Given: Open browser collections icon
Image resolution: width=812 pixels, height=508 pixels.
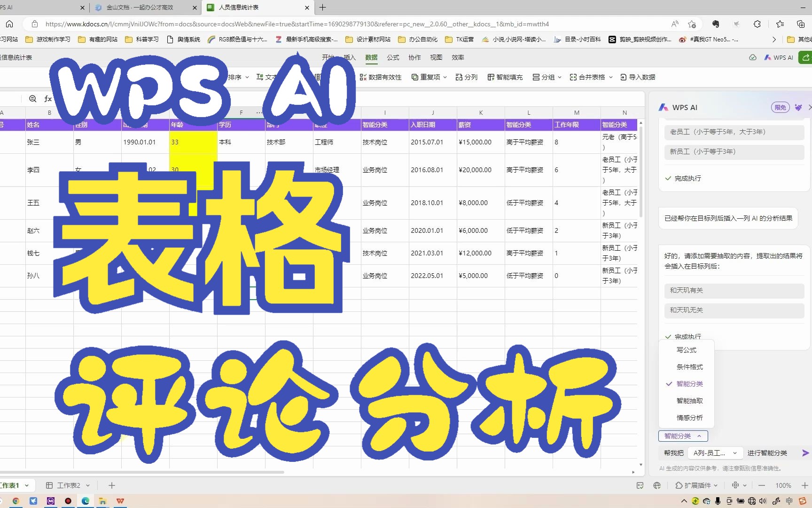Looking at the screenshot, I should (801, 24).
